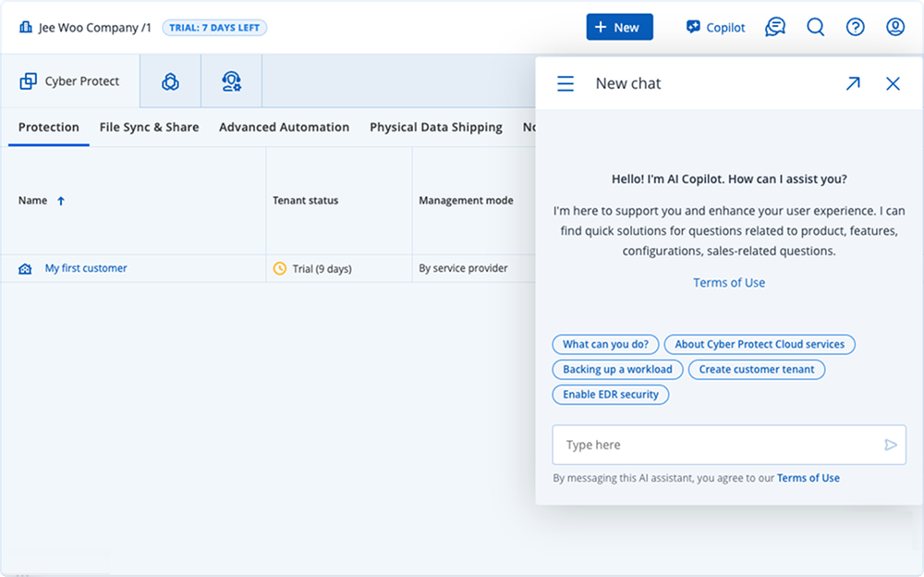The height and width of the screenshot is (577, 924).
Task: Expand the chat to full screen
Action: point(853,83)
